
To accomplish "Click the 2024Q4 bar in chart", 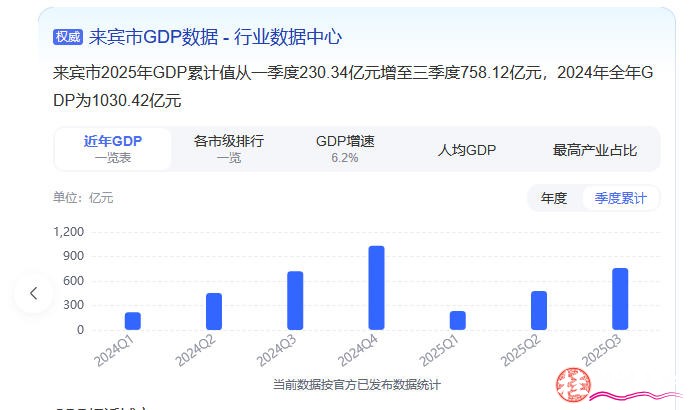I will point(376,287).
